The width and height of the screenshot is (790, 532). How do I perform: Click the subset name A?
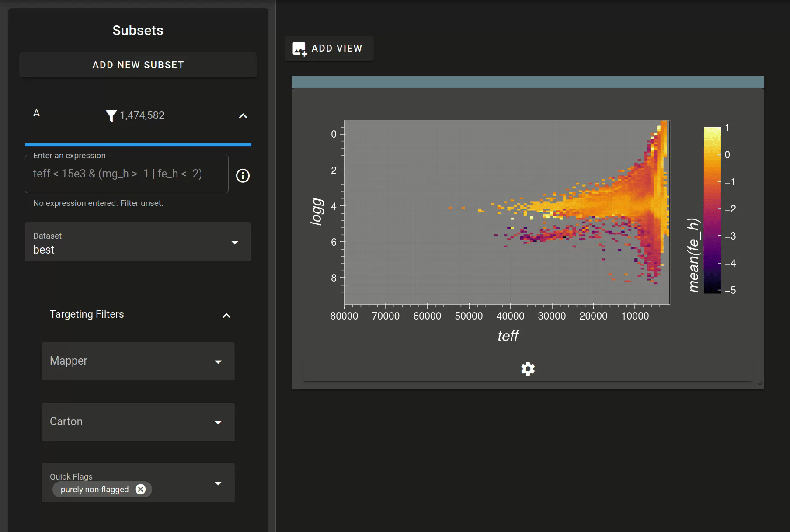pos(37,113)
